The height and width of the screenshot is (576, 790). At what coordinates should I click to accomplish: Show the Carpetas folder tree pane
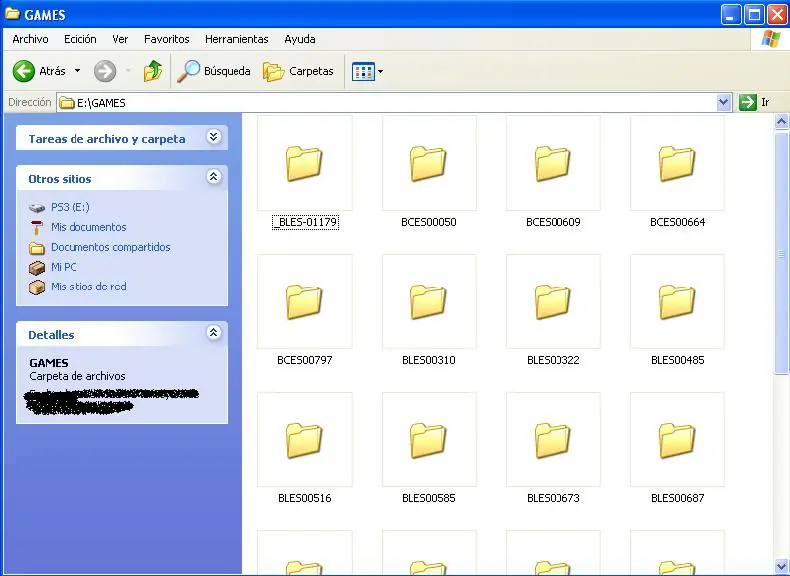point(298,71)
